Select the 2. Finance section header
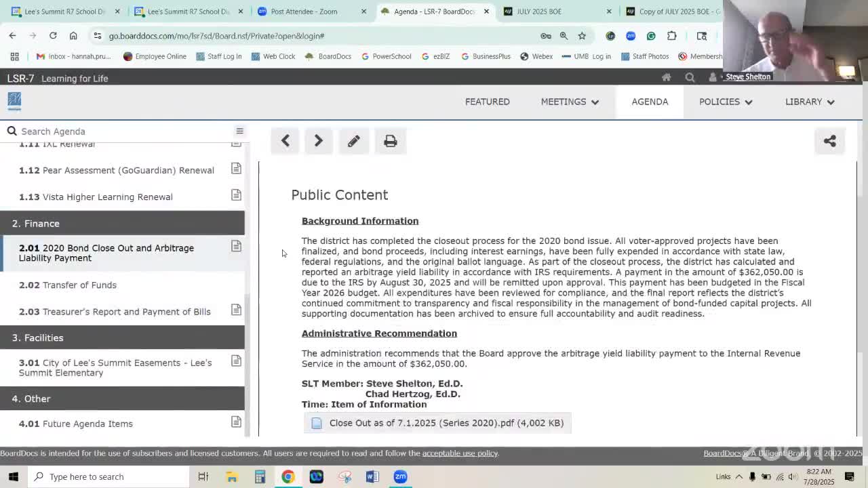Viewport: 868px width, 488px height. (x=122, y=223)
